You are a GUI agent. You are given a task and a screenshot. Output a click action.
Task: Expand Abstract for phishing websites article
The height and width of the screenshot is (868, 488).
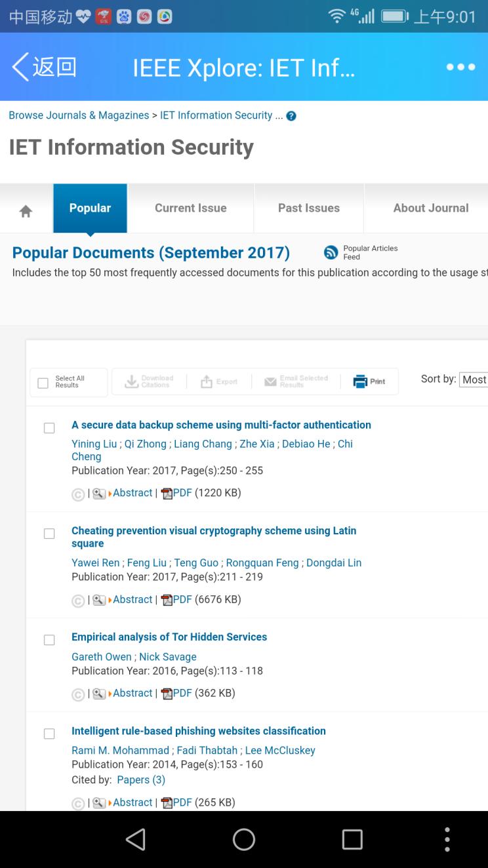[132, 802]
